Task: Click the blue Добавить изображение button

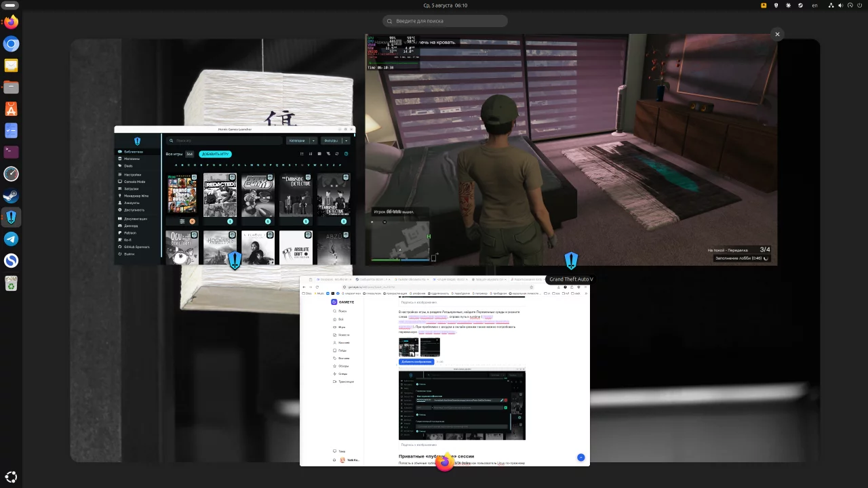Action: click(x=416, y=362)
